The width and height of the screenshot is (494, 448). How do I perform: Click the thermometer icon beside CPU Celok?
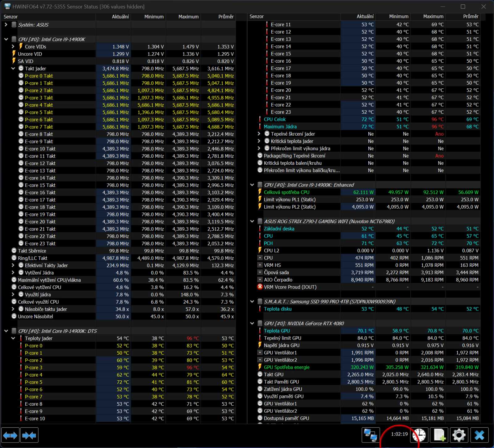coord(260,119)
